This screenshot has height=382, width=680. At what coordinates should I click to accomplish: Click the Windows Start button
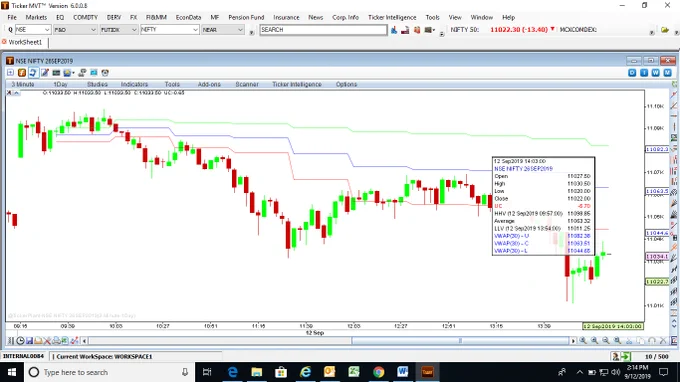pos(12,372)
